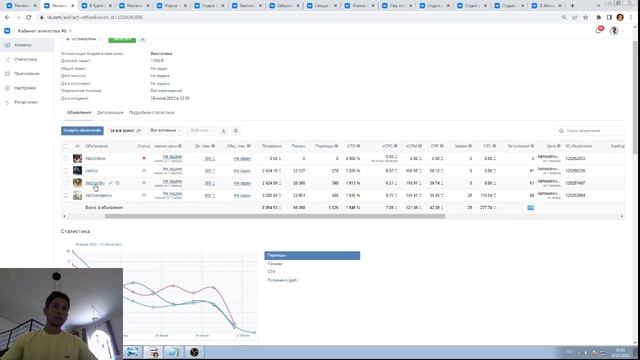Click the horizontal scrollbar thumb under the ads table
The height and width of the screenshot is (360, 640).
click(x=275, y=216)
